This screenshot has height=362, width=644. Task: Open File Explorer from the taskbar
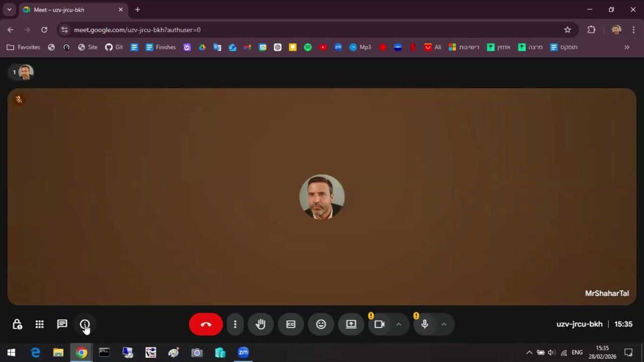point(58,352)
